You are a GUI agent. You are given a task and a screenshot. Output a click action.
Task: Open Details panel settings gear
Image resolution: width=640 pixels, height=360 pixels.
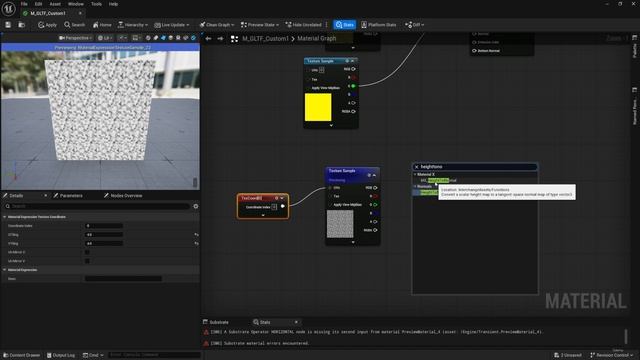point(196,207)
